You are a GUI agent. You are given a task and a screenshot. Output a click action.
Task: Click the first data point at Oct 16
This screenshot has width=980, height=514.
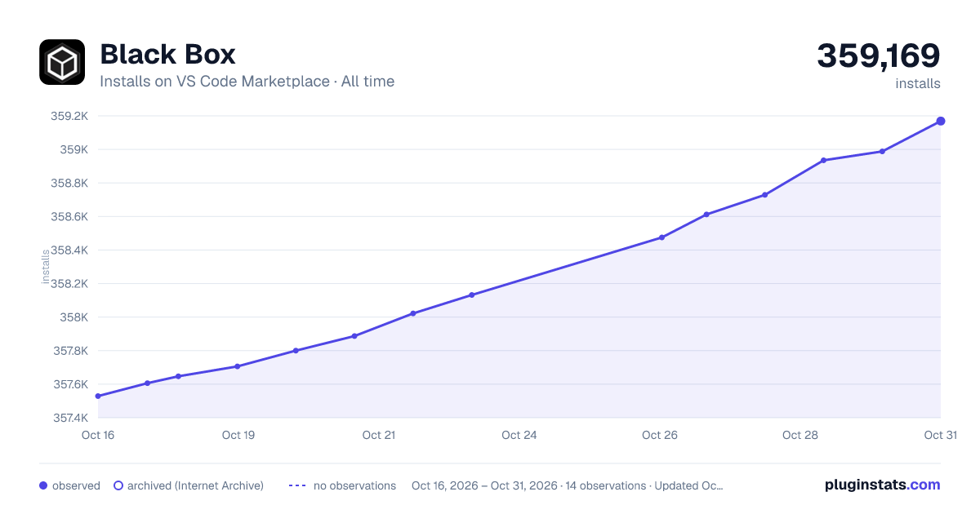click(x=98, y=396)
